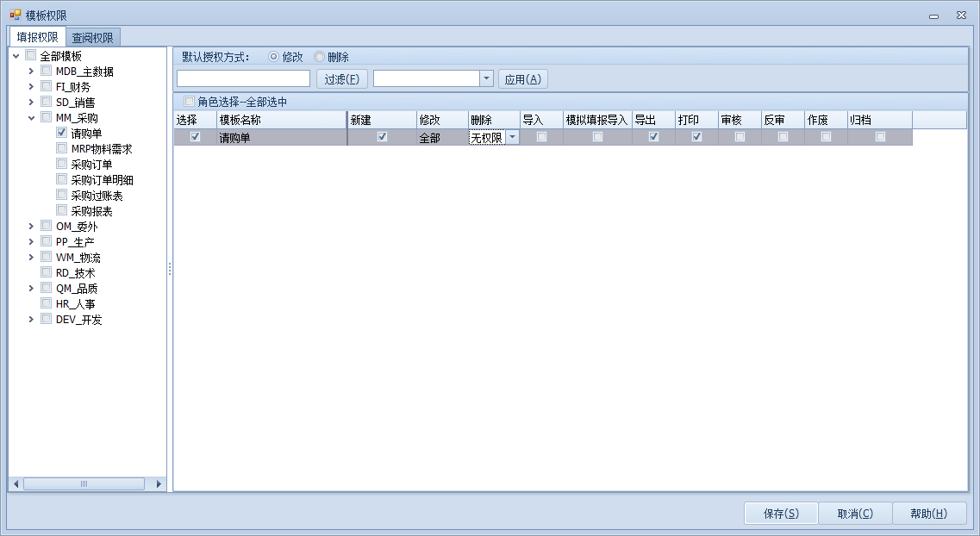Viewport: 980px width, 536px height.
Task: Click the filter text input field
Action: click(x=243, y=78)
